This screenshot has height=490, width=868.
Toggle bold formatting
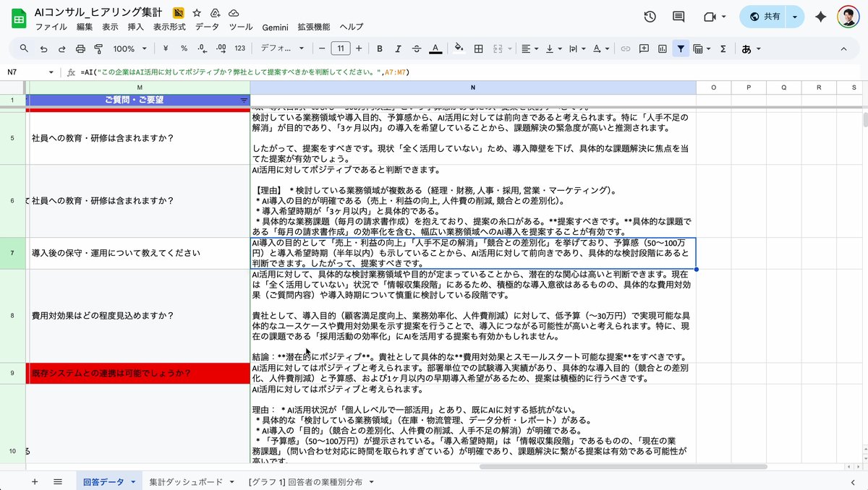point(378,48)
